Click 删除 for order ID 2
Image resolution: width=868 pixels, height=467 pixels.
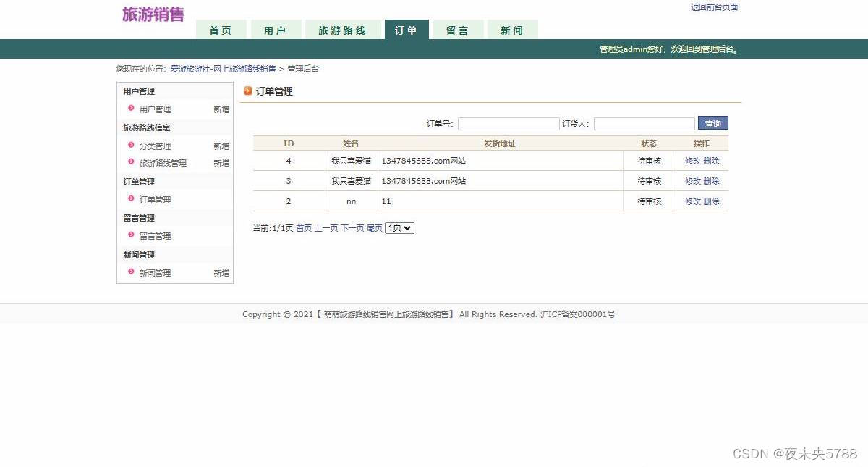click(x=711, y=201)
